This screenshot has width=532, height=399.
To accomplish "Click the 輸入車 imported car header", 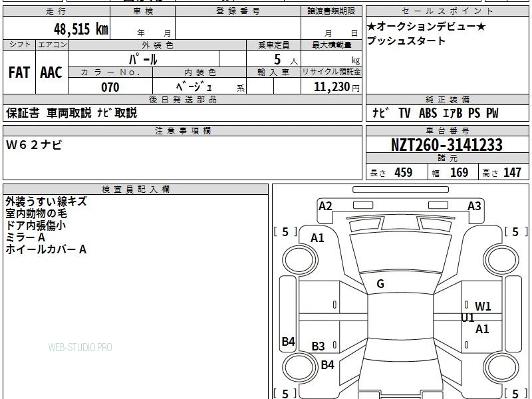I will [273, 72].
